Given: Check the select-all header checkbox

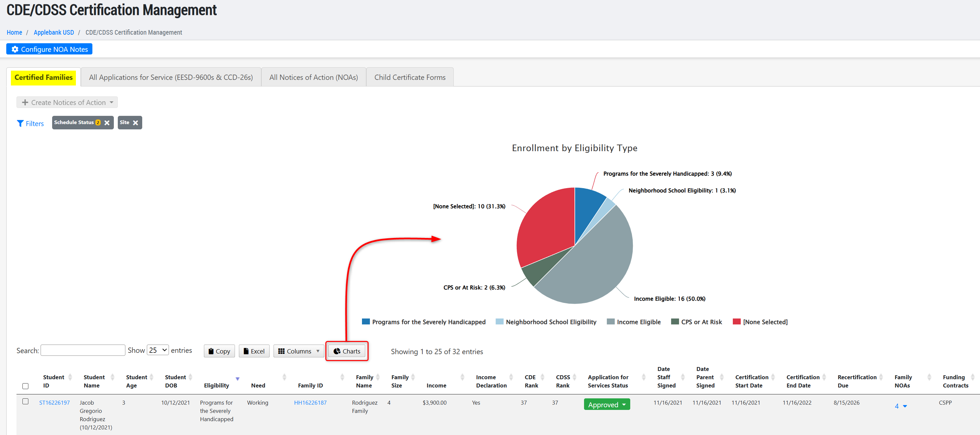Looking at the screenshot, I should click(25, 386).
